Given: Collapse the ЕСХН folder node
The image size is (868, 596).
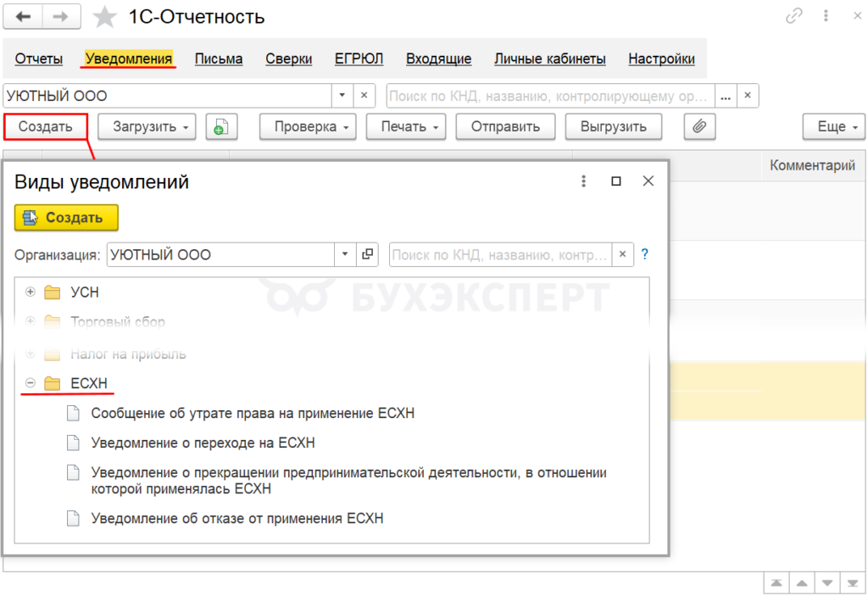Looking at the screenshot, I should [x=31, y=382].
